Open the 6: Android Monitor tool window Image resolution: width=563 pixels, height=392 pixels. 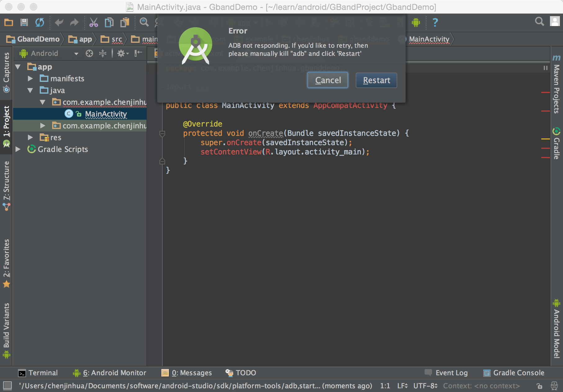pyautogui.click(x=109, y=373)
